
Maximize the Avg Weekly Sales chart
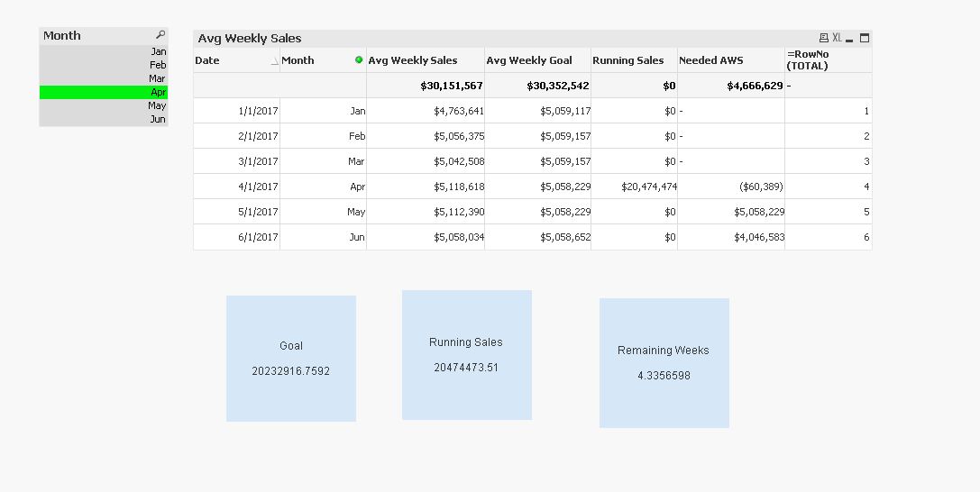(x=865, y=38)
